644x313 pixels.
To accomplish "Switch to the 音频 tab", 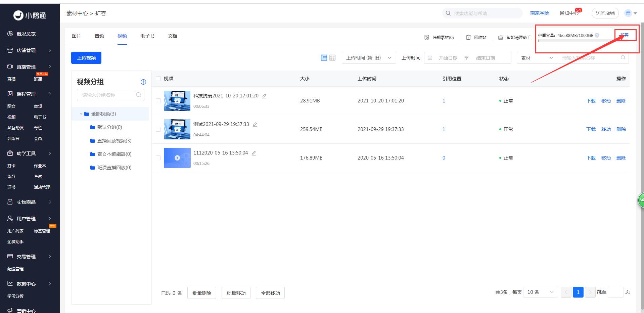I will (x=99, y=36).
